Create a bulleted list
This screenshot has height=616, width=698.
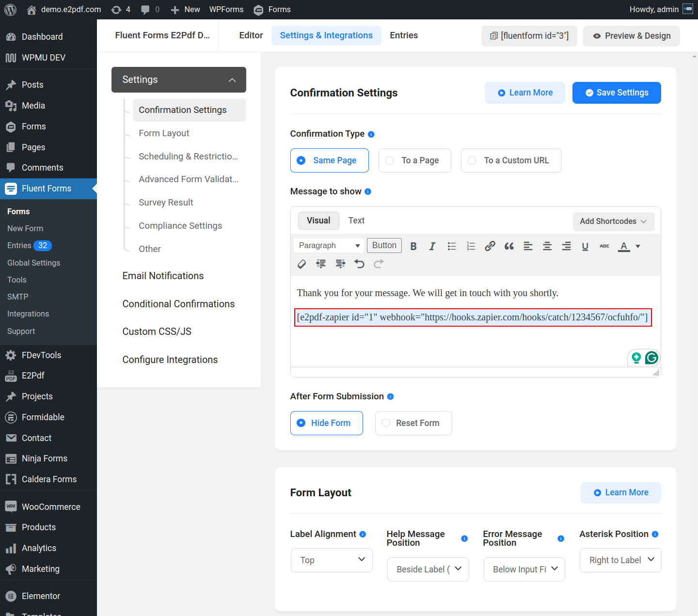pyautogui.click(x=452, y=246)
